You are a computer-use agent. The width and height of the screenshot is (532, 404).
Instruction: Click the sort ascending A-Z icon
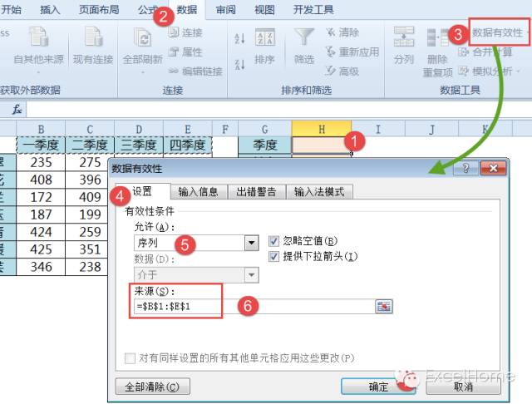pyautogui.click(x=240, y=39)
